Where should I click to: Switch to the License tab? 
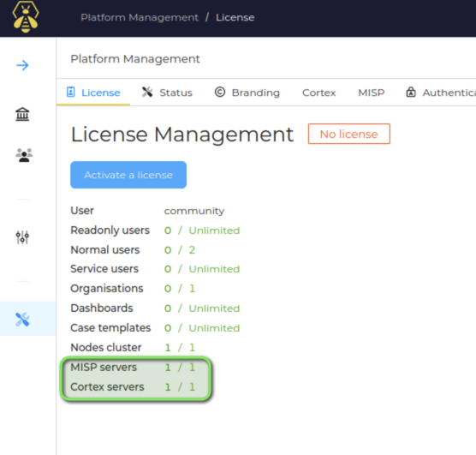click(x=93, y=93)
